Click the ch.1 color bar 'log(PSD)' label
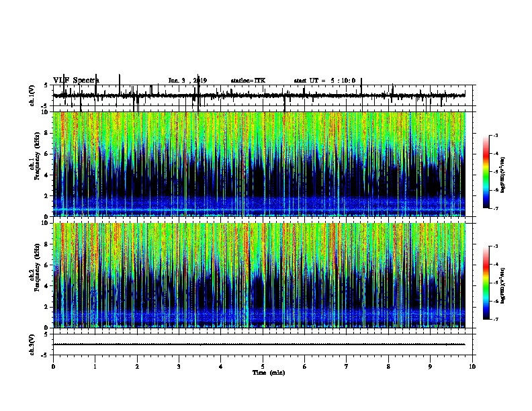Image resolution: width=532 pixels, height=411 pixels. tap(503, 175)
